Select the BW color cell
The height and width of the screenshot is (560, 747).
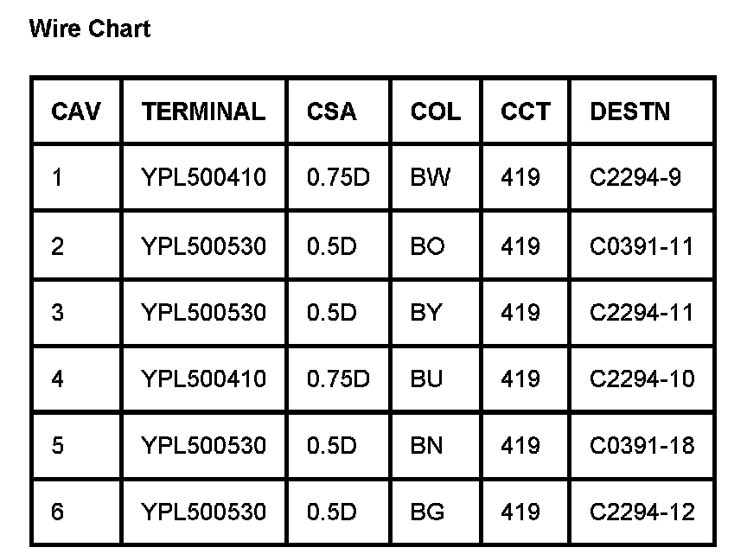click(431, 178)
